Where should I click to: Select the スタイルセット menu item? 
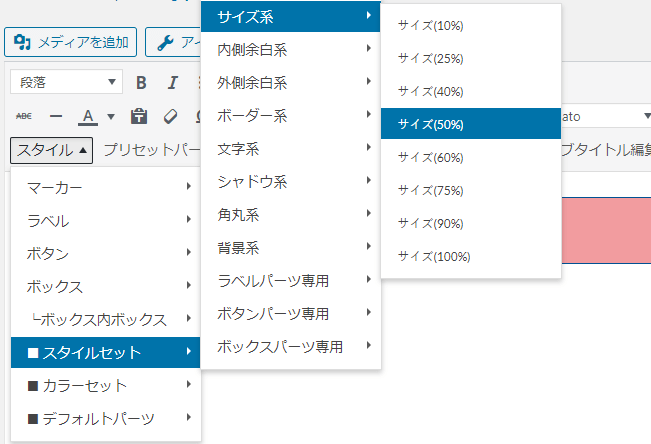tap(106, 353)
